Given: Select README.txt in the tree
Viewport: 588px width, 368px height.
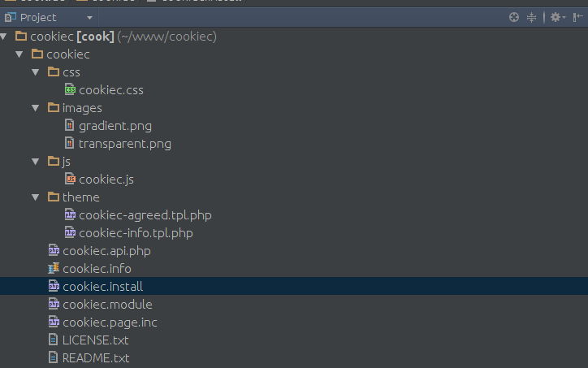Looking at the screenshot, I should 96,358.
